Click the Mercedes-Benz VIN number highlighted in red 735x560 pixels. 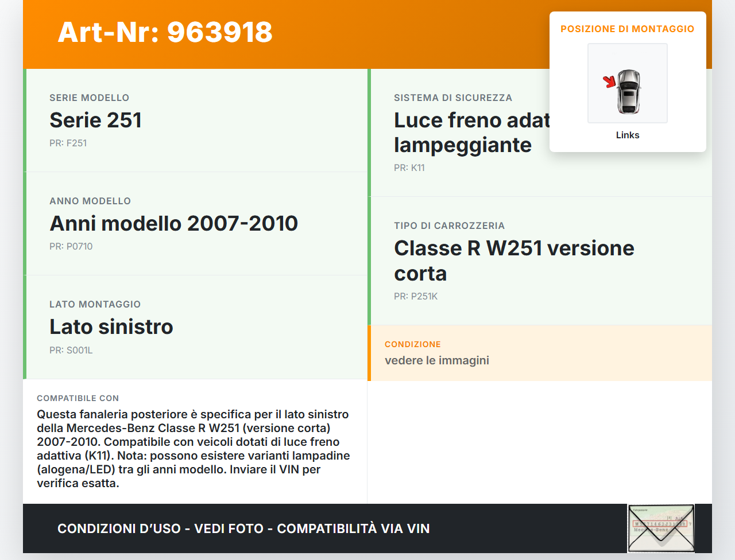point(660,524)
